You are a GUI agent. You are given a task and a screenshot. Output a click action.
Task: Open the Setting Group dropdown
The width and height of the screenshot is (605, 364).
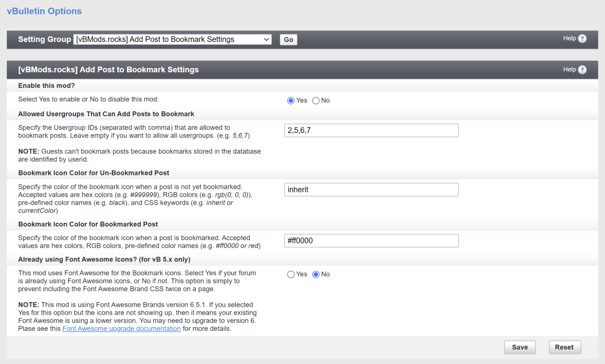pos(173,39)
